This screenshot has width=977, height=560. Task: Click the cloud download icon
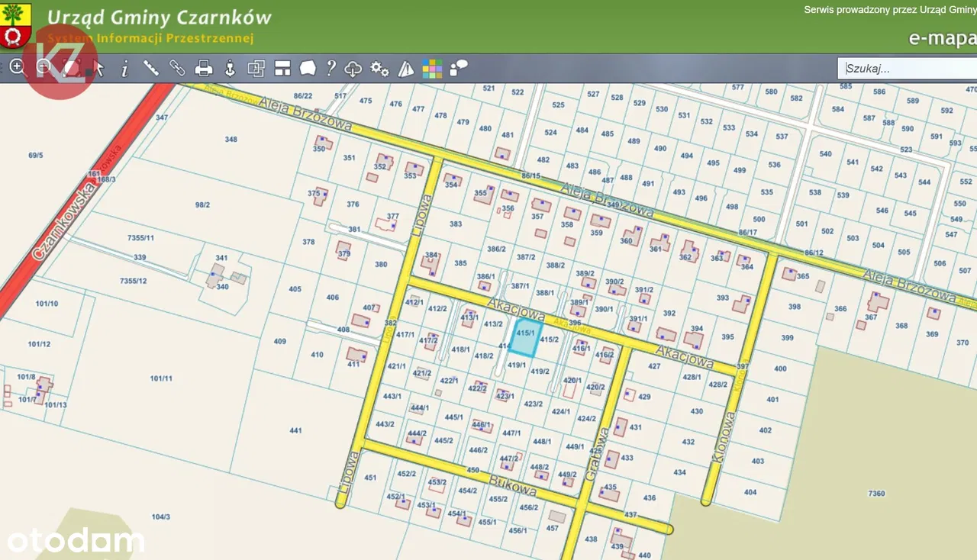click(x=353, y=69)
